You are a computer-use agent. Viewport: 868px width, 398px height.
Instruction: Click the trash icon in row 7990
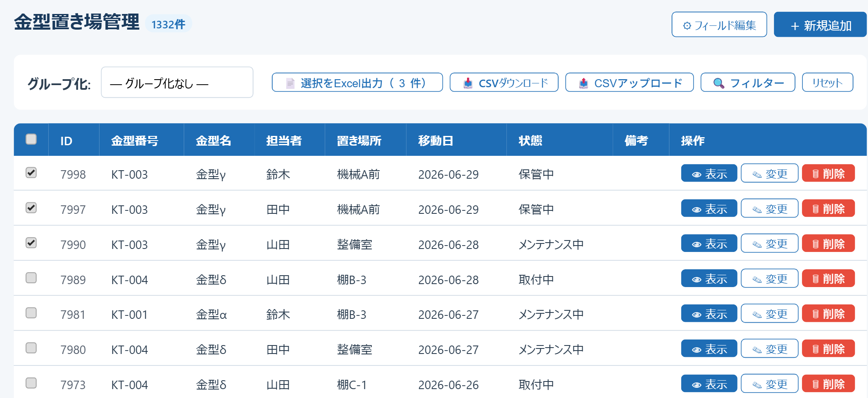tap(815, 244)
